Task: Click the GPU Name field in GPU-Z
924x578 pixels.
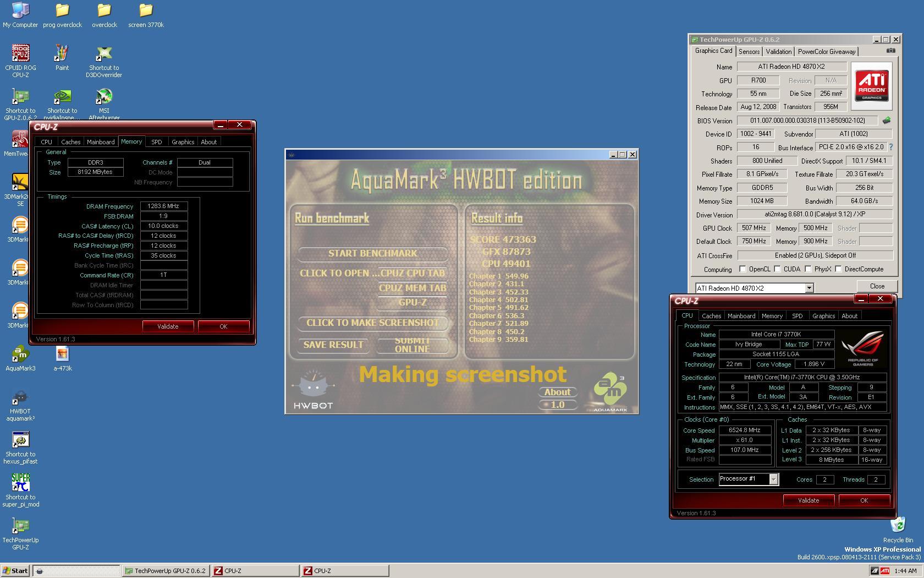Action: (791, 66)
